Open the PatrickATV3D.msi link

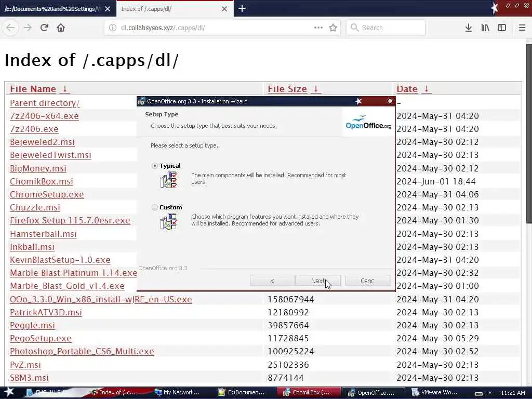coord(46,312)
